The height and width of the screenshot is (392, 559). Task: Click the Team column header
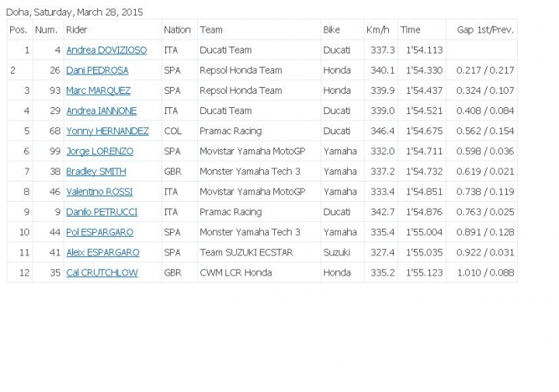click(x=211, y=30)
